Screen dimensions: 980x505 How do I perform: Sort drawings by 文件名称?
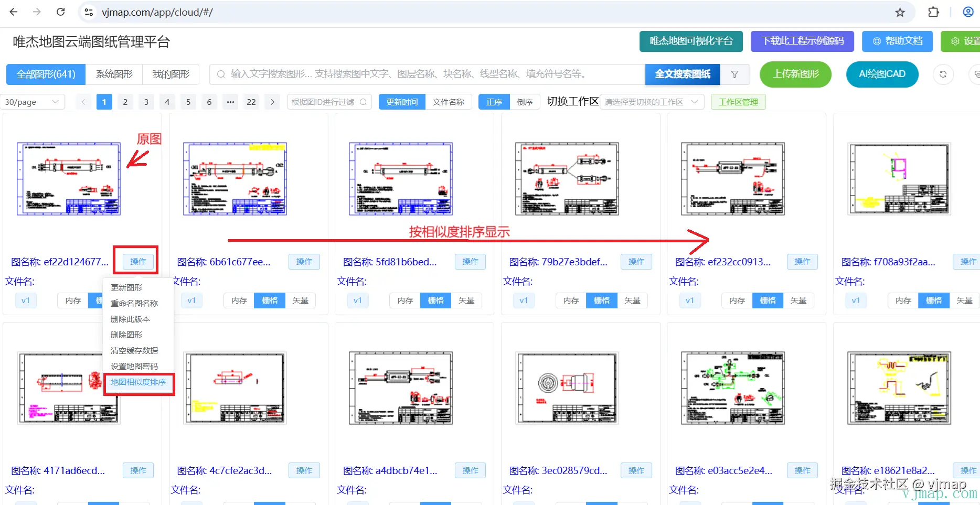(x=449, y=102)
